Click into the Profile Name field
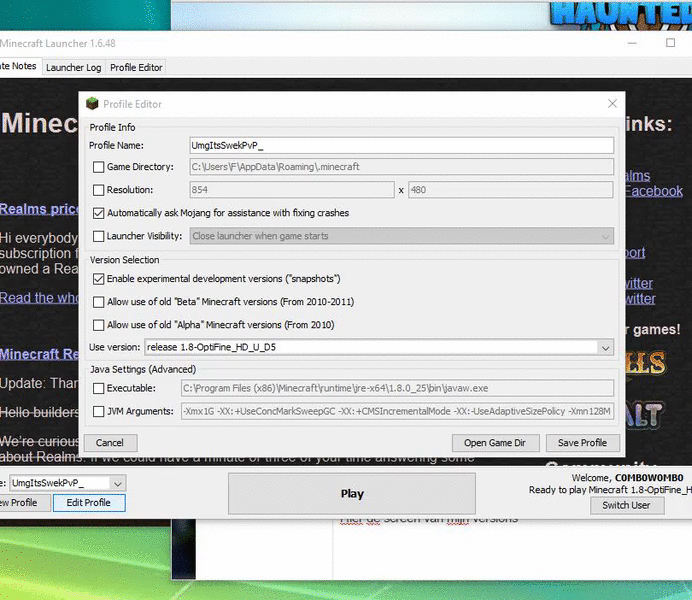Screen dimensions: 692x600 [x=402, y=146]
